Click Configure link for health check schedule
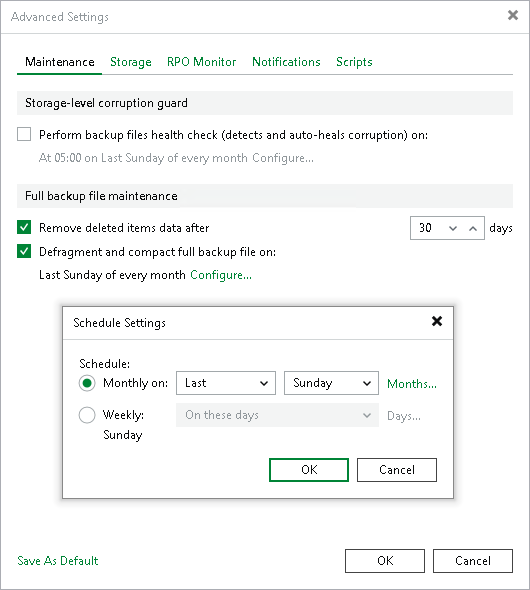Viewport: 530px width, 590px height. pyautogui.click(x=283, y=158)
